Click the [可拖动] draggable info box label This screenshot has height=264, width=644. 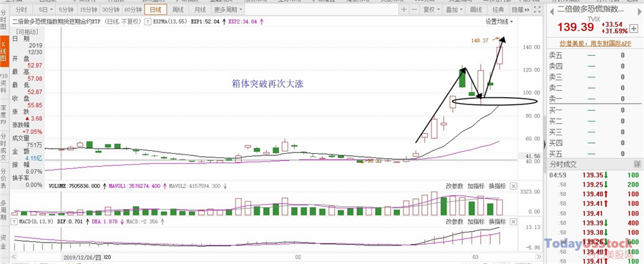point(27,31)
